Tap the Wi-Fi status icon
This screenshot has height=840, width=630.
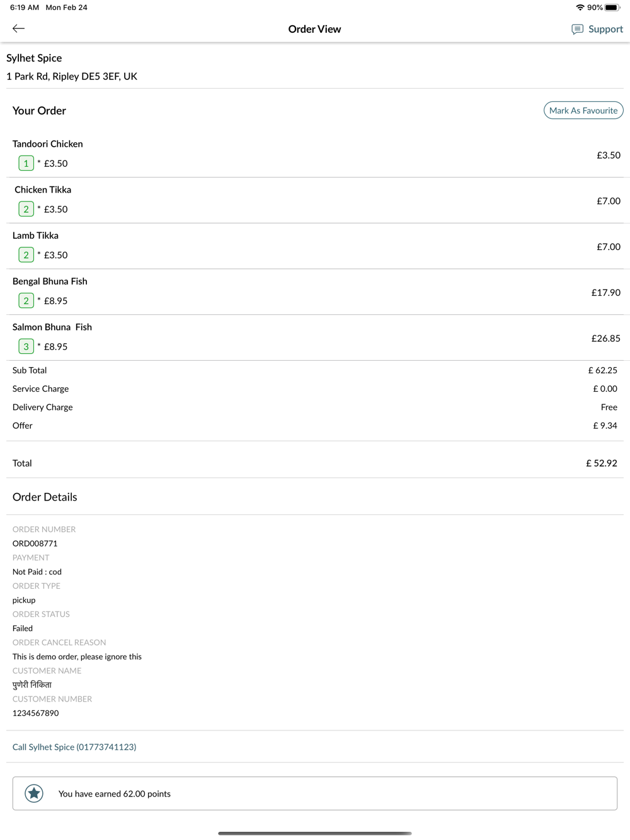click(580, 8)
